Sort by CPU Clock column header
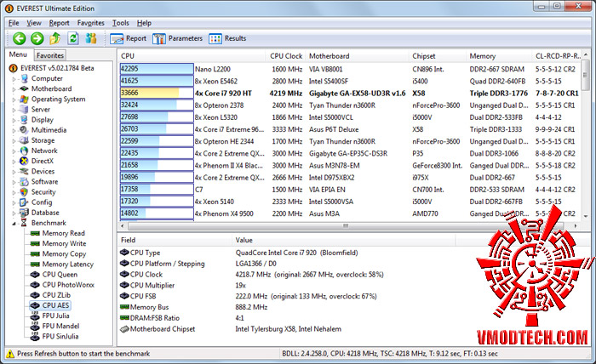The image size is (596, 364). pos(286,56)
